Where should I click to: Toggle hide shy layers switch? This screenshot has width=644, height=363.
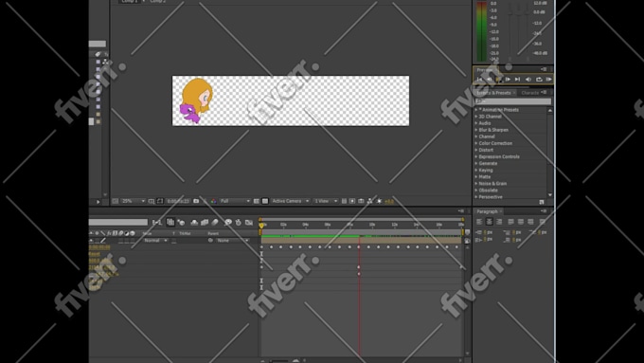click(194, 223)
